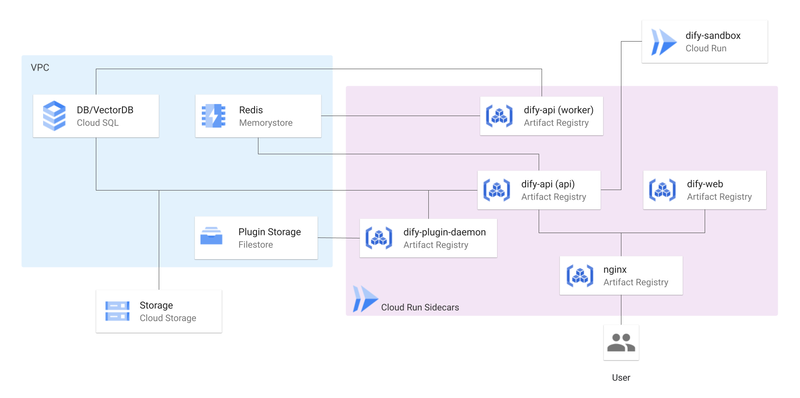Select the VPC group label

40,68
